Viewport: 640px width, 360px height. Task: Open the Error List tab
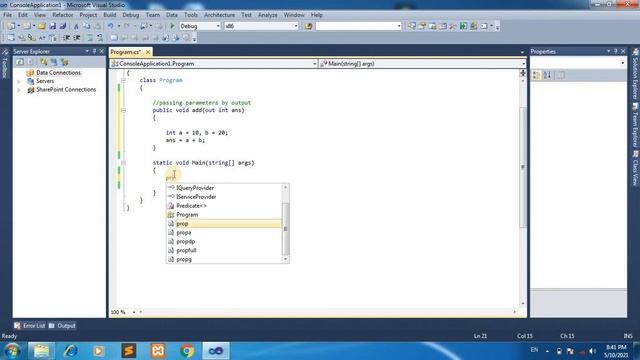(30, 326)
